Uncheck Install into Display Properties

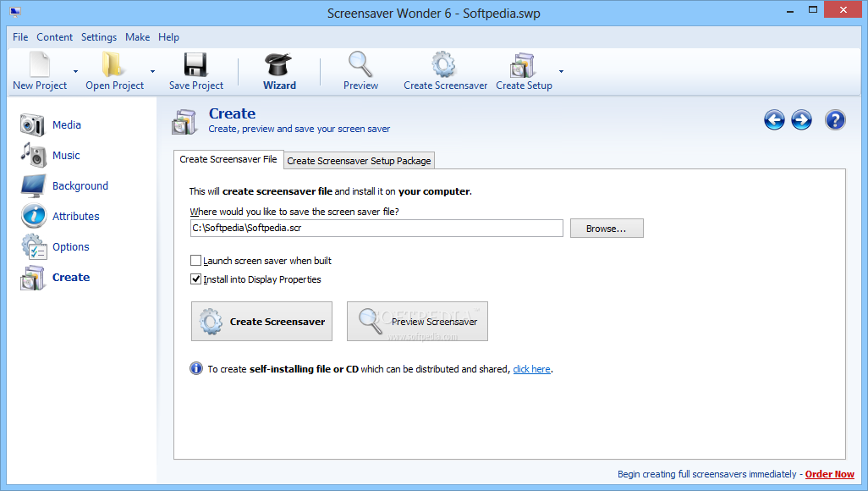pos(195,279)
